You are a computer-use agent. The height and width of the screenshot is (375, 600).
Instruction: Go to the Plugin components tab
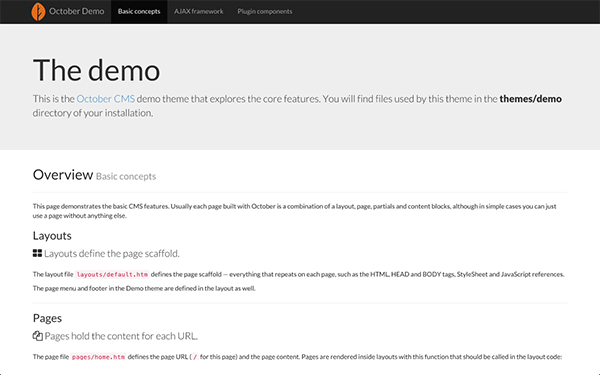tap(265, 11)
